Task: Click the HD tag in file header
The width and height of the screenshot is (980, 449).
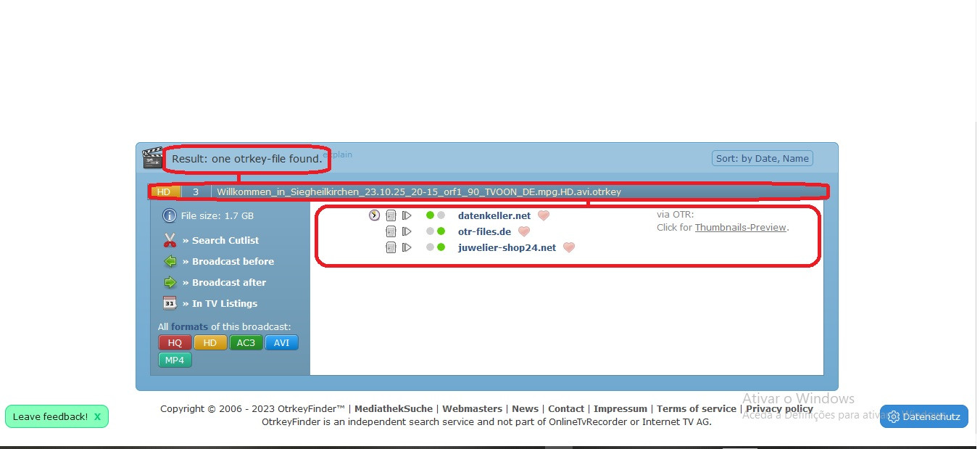Action: pos(165,191)
